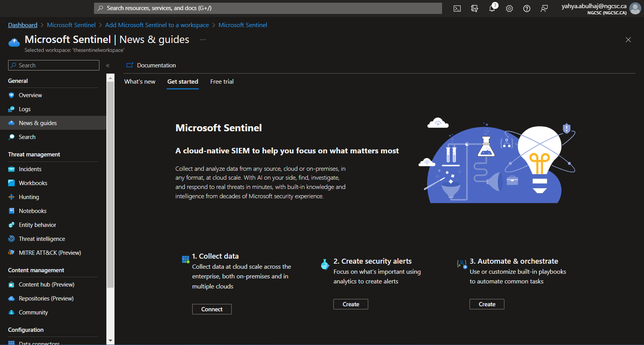Click the Microsoft Sentinel header logo icon
This screenshot has width=644, height=345.
click(14, 42)
